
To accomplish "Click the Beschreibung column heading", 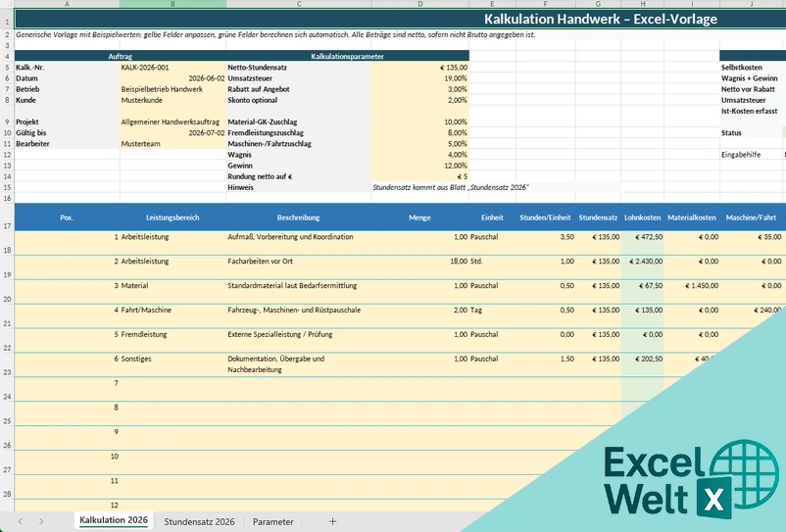I will (x=299, y=218).
